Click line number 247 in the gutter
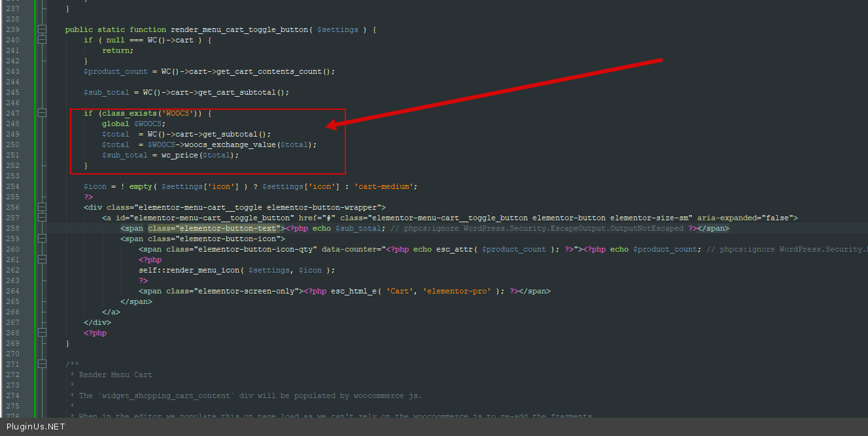 coord(12,113)
